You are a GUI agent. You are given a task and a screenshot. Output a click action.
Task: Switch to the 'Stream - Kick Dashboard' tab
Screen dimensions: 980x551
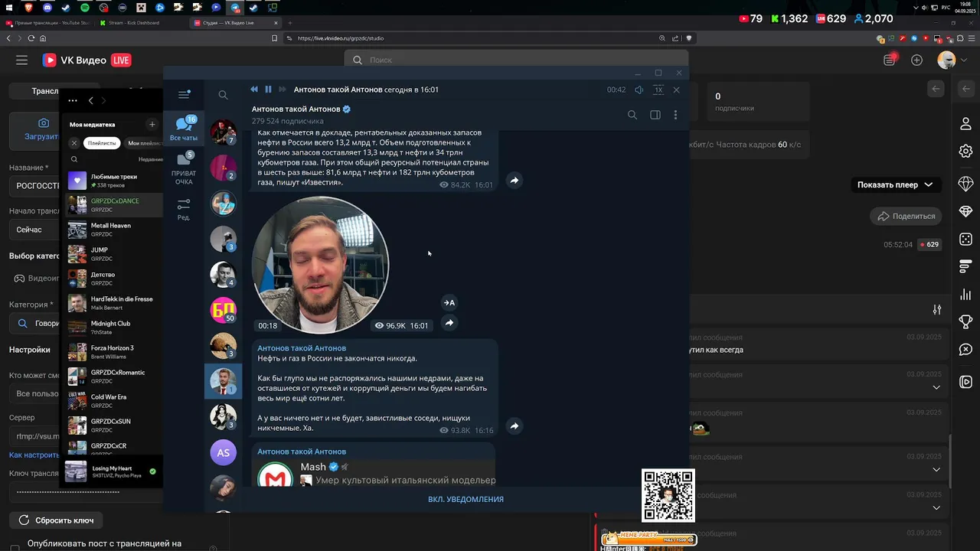[134, 23]
